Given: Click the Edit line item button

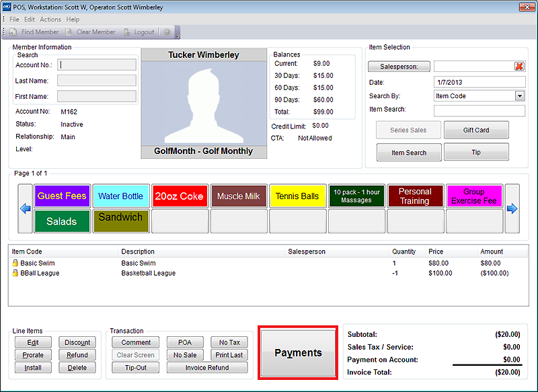Looking at the screenshot, I should tap(33, 342).
